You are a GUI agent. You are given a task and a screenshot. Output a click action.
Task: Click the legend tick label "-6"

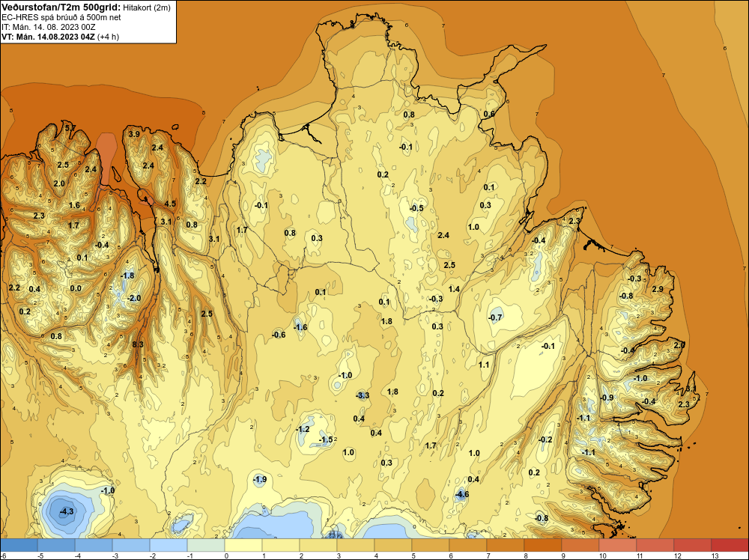click(x=4, y=556)
